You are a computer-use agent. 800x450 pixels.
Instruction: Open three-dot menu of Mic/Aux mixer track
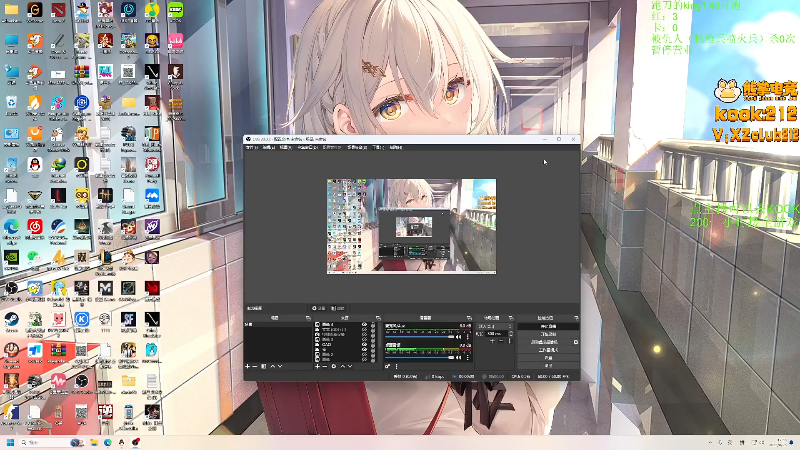point(468,337)
